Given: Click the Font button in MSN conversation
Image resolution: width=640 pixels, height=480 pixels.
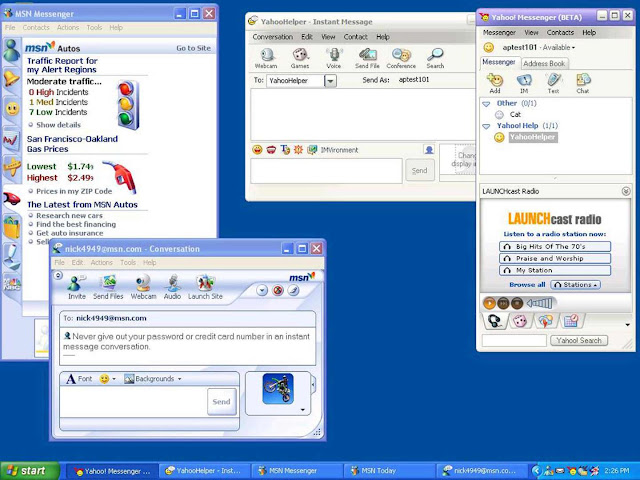Looking at the screenshot, I should [x=79, y=379].
